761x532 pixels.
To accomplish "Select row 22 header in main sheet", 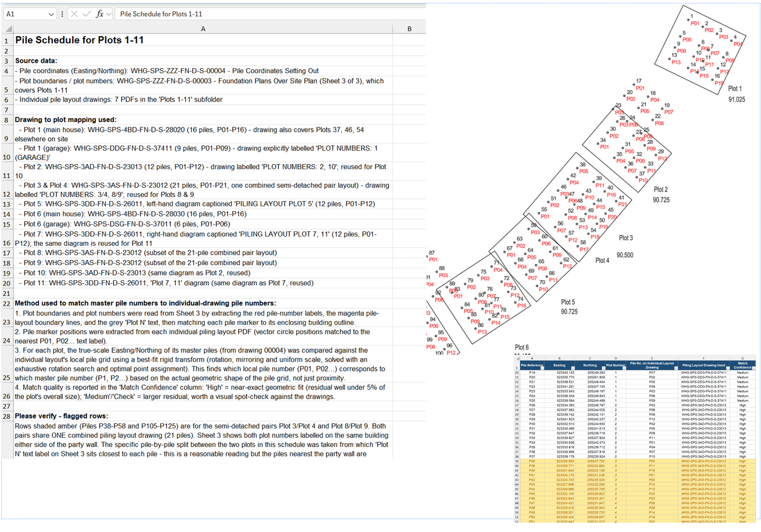I will tap(6, 303).
